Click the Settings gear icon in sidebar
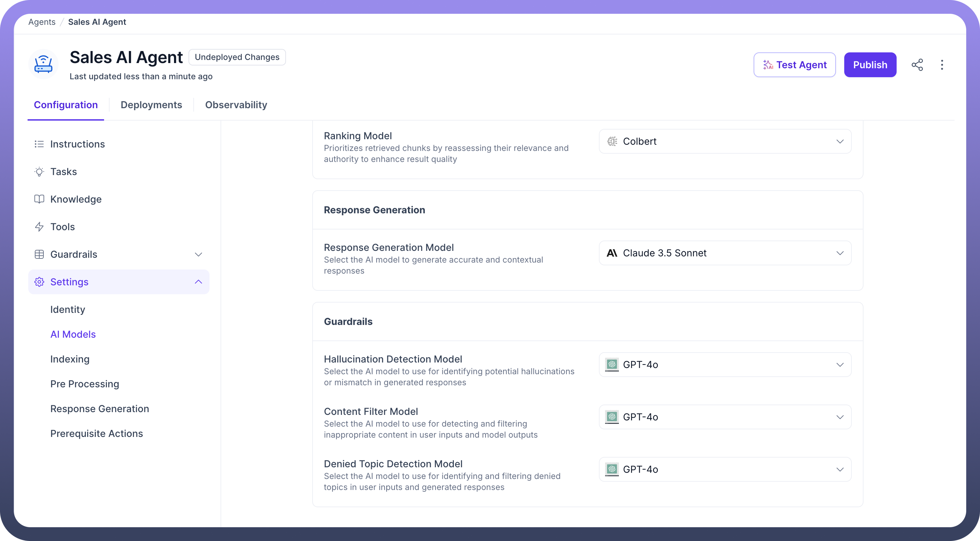This screenshot has width=980, height=541. 39,282
